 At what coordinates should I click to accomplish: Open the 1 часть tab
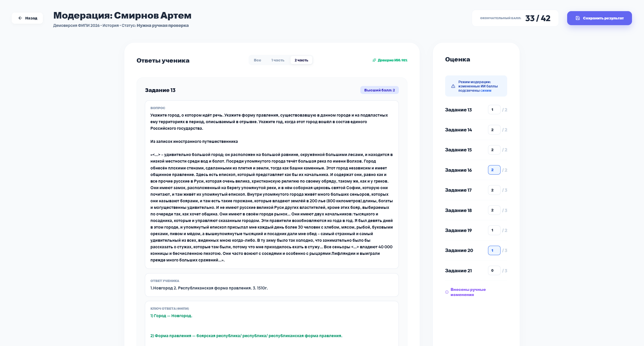coord(278,60)
